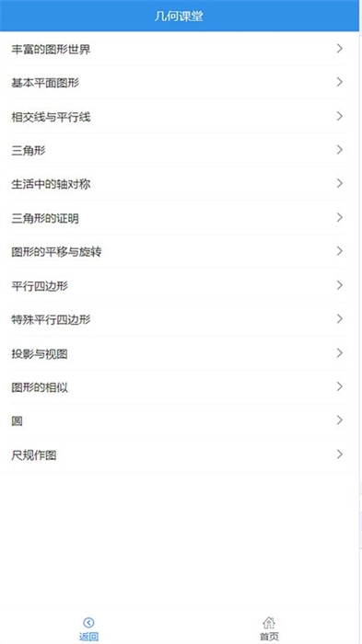Click the arrow next to 尺规作图
362x644 pixels.
coord(339,454)
